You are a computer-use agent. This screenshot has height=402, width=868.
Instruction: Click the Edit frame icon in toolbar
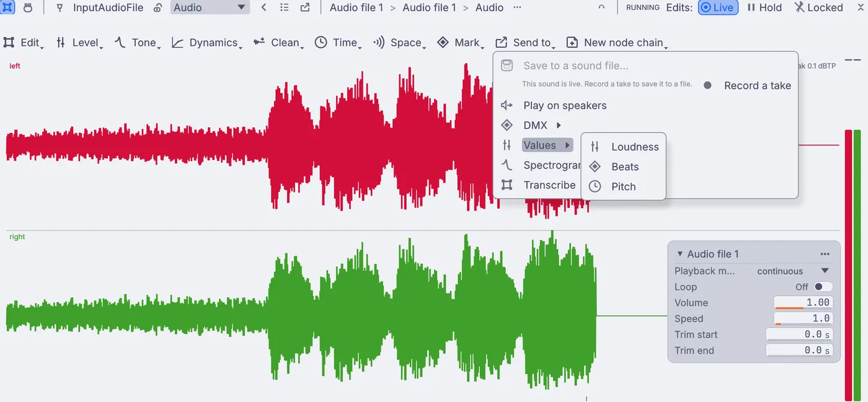(9, 42)
